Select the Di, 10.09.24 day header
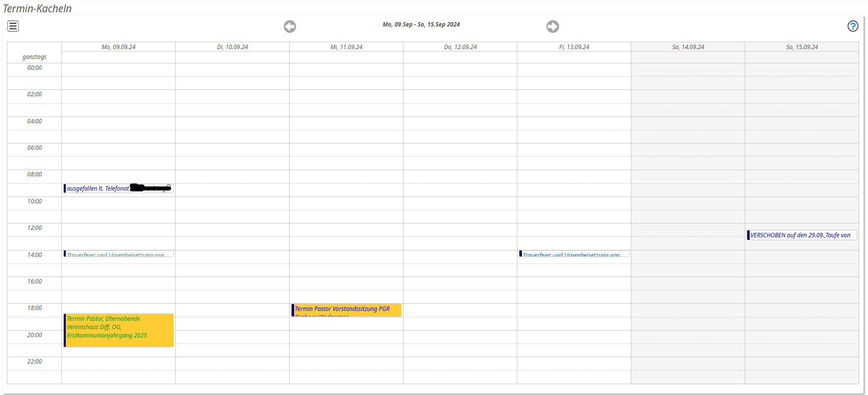 pos(232,47)
